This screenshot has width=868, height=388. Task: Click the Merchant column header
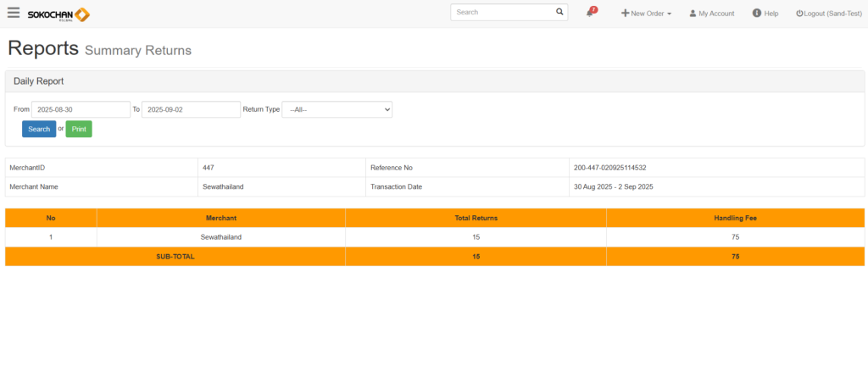tap(220, 218)
